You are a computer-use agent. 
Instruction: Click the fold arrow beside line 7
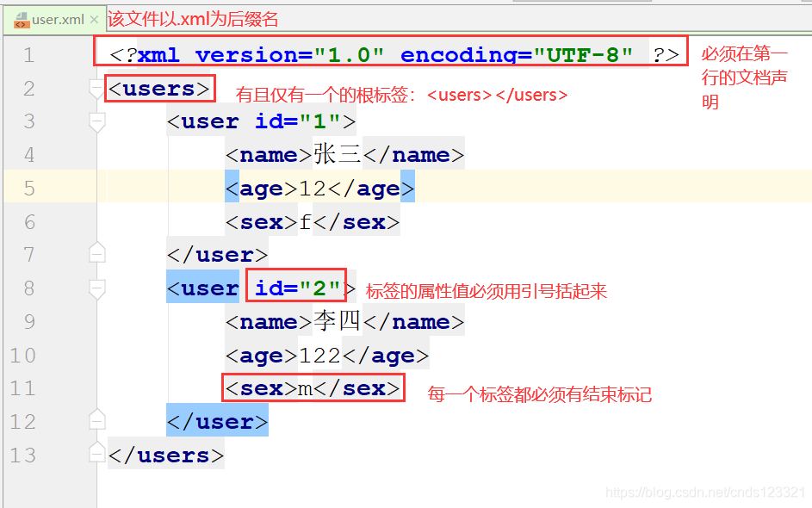coord(96,252)
